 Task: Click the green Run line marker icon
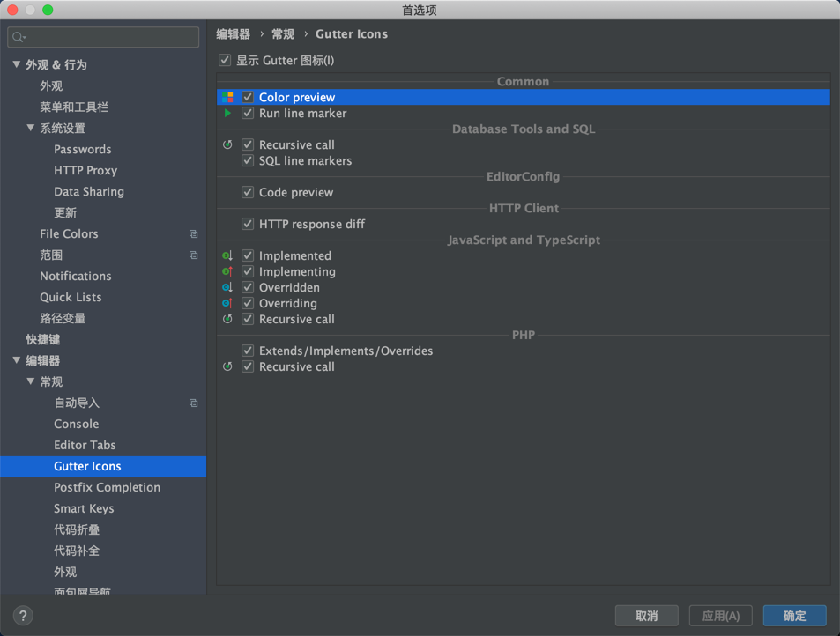pyautogui.click(x=229, y=113)
